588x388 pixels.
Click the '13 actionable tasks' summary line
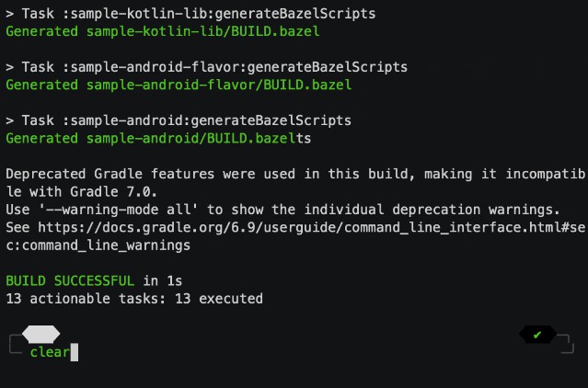(x=134, y=299)
